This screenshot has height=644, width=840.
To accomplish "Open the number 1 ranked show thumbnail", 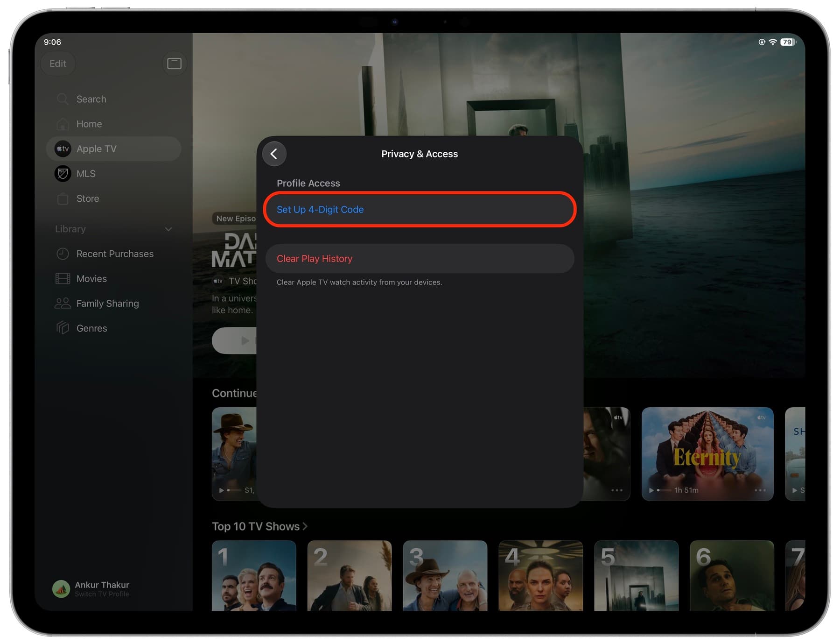I will pyautogui.click(x=254, y=575).
